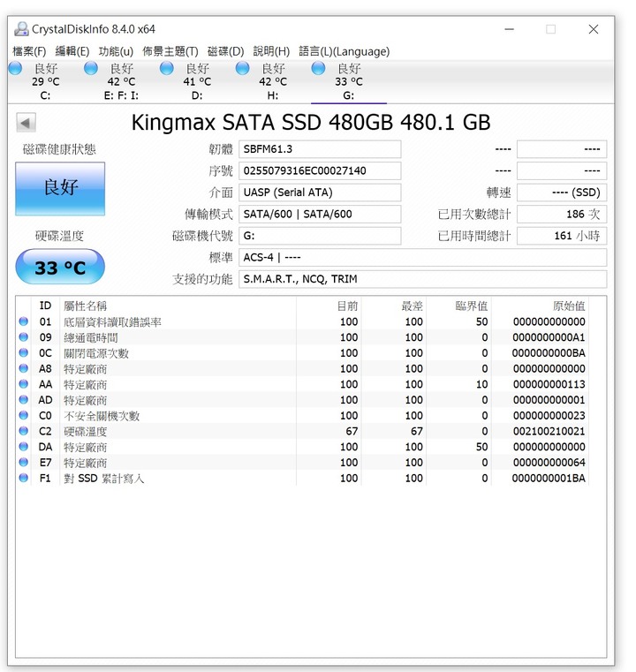Click status orb for attribute 0C
The image size is (636, 672).
(24, 352)
